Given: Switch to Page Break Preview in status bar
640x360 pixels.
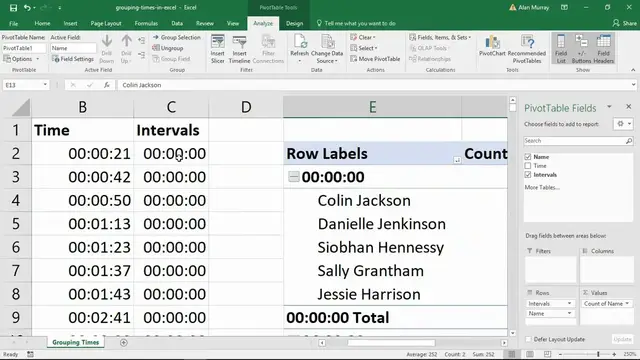Looking at the screenshot, I should point(547,354).
